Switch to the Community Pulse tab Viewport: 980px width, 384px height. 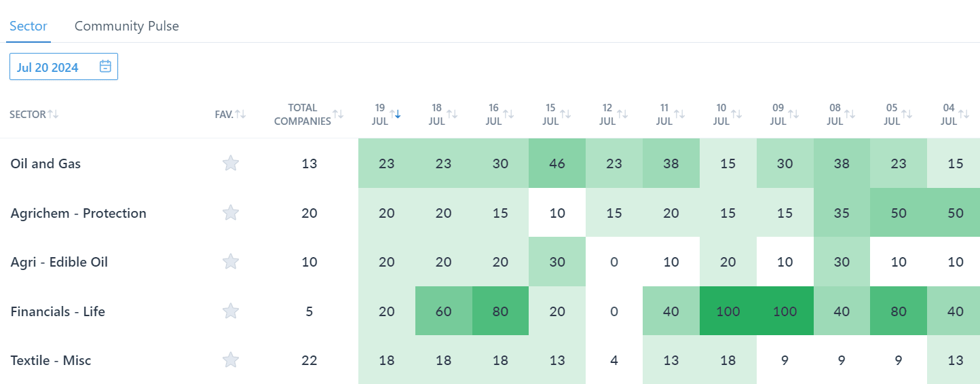coord(126,26)
